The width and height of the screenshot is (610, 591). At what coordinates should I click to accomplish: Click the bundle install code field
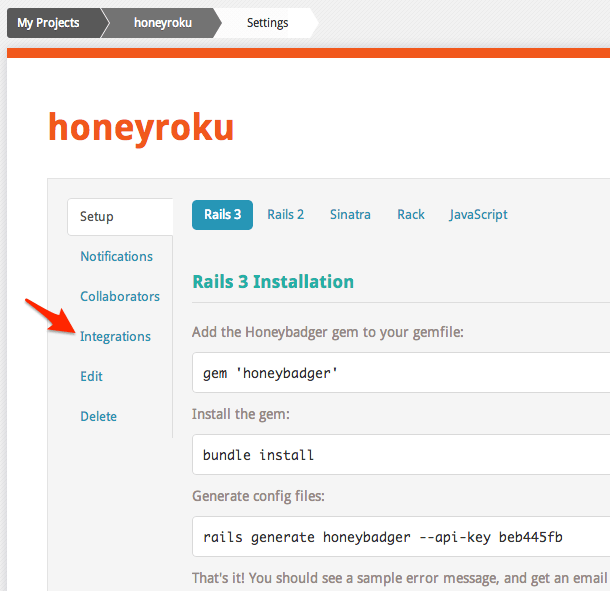400,455
